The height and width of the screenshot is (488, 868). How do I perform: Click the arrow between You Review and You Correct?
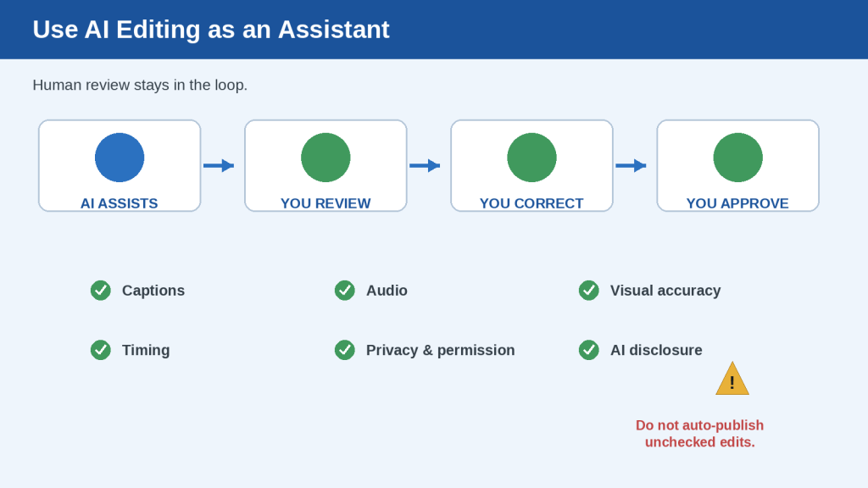click(x=425, y=165)
